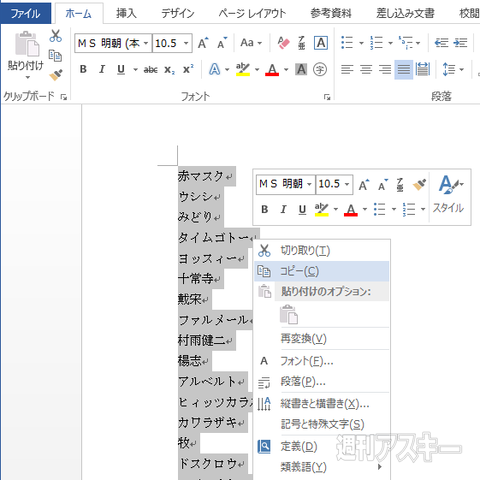Align text right in the paragraph group
The width and height of the screenshot is (480, 480).
385,70
